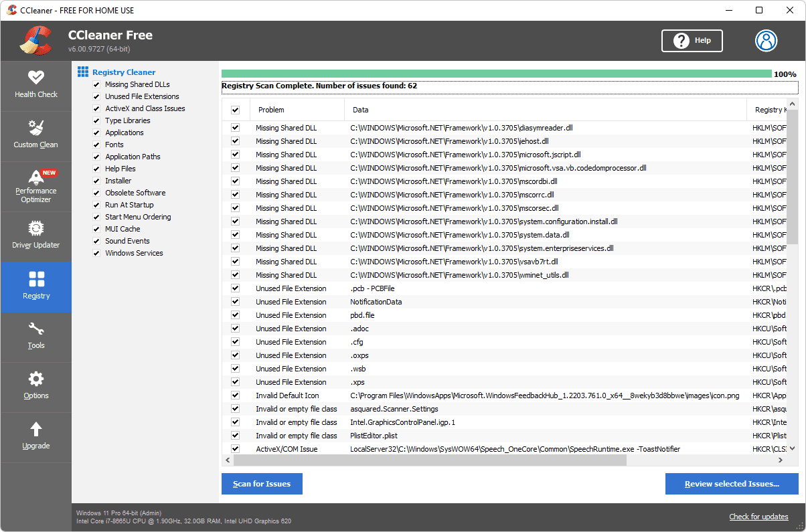Image resolution: width=806 pixels, height=532 pixels.
Task: Toggle the select-all checkbox above results
Action: tap(235, 110)
